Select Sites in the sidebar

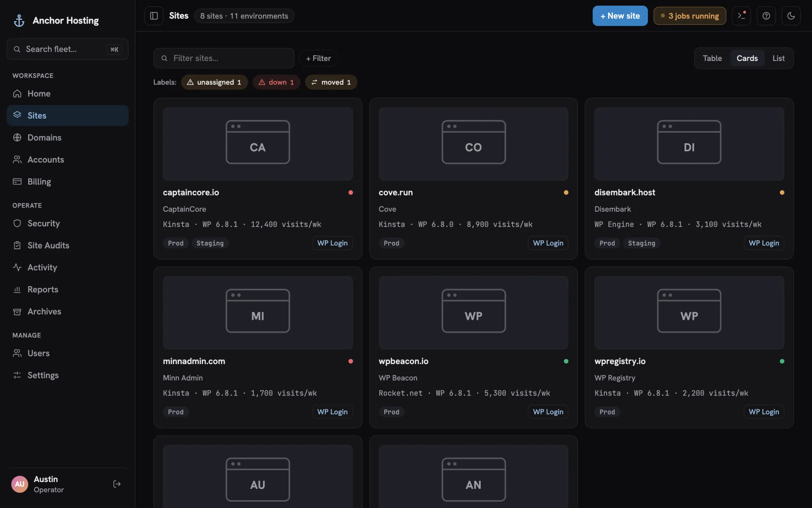(x=67, y=115)
